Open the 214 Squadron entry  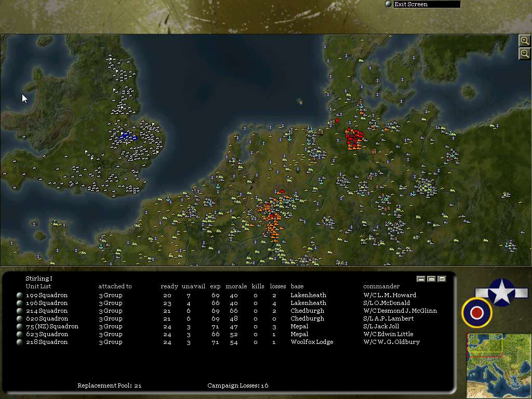click(47, 311)
